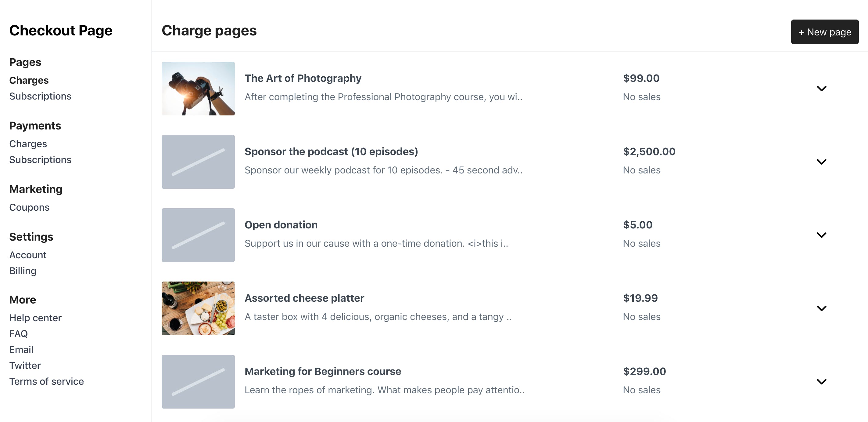Open Charges under the Payments section
This screenshot has width=868, height=422.
pyautogui.click(x=28, y=144)
